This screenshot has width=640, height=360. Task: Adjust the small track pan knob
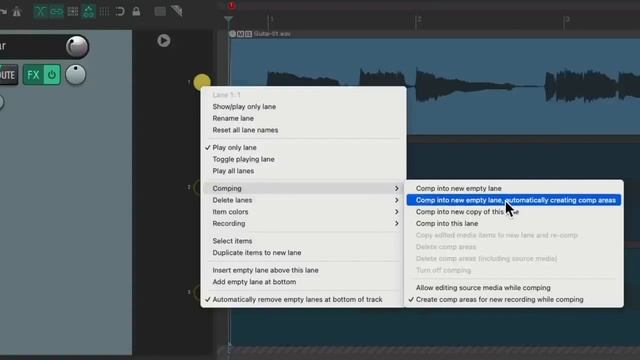click(x=76, y=75)
